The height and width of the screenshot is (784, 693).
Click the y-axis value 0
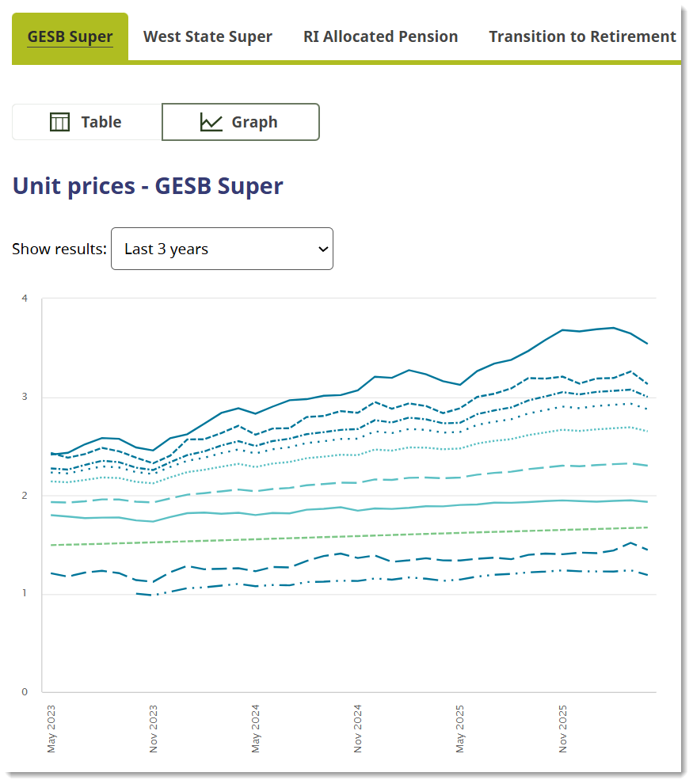tap(25, 692)
